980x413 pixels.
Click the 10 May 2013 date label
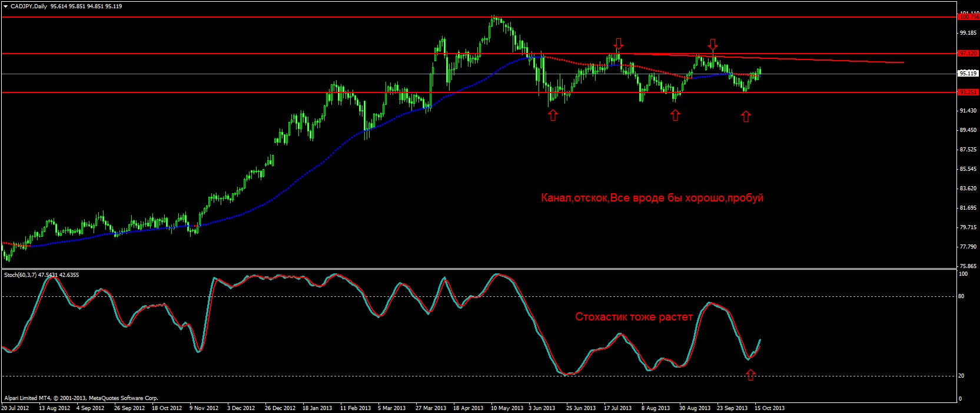[507, 408]
